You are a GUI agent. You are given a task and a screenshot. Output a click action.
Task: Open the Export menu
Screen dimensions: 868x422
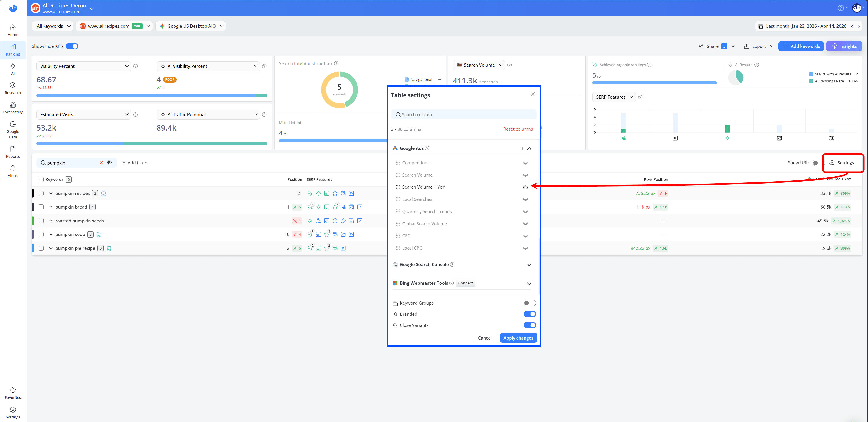pyautogui.click(x=758, y=46)
